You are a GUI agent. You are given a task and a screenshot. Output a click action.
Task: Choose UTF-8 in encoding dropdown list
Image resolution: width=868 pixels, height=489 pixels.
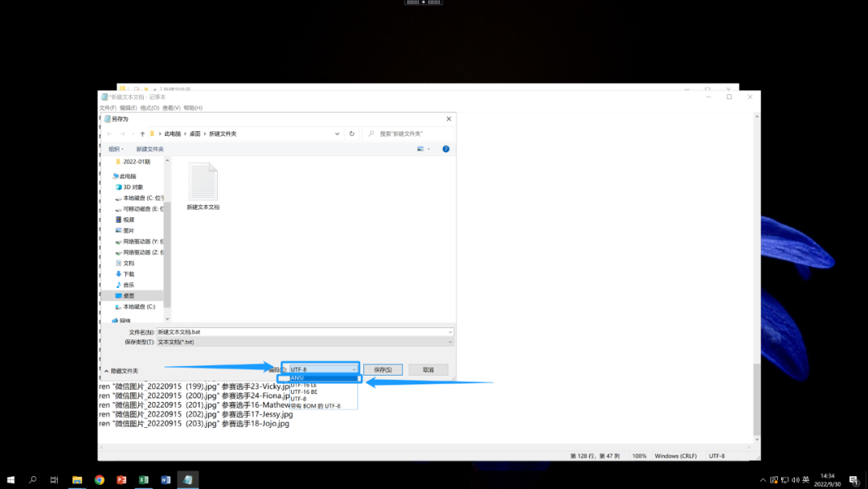tap(323, 399)
